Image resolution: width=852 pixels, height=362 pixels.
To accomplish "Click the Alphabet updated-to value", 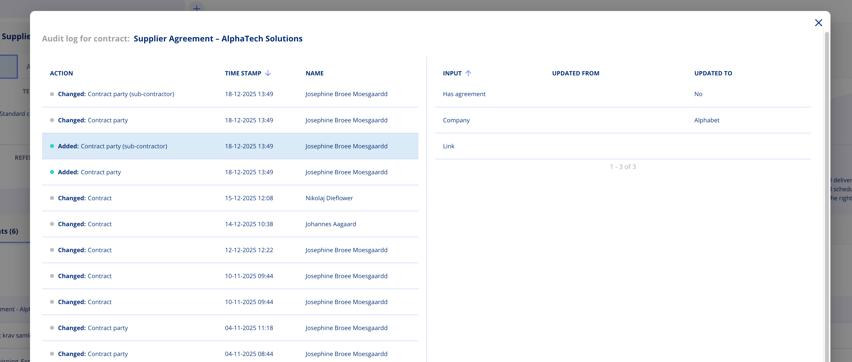I will pos(706,120).
